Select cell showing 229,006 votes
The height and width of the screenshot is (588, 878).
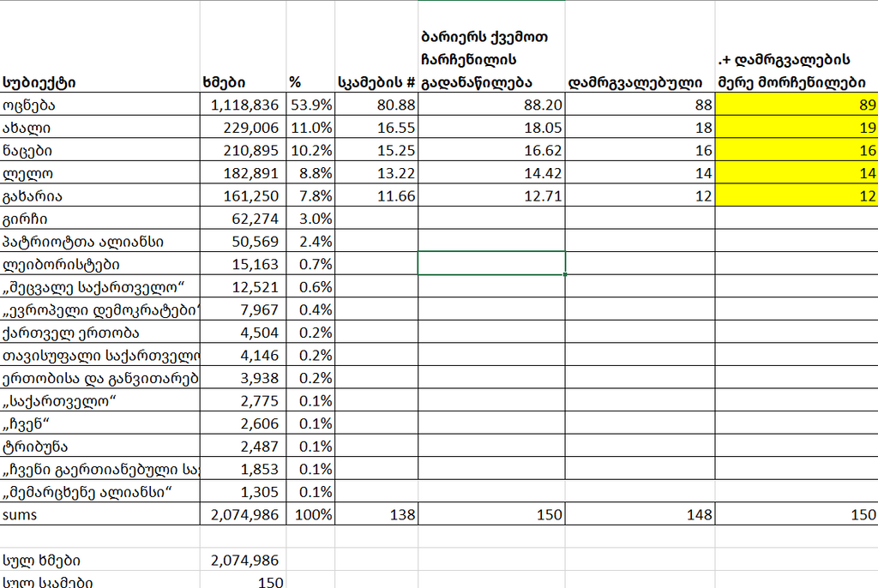[243, 128]
